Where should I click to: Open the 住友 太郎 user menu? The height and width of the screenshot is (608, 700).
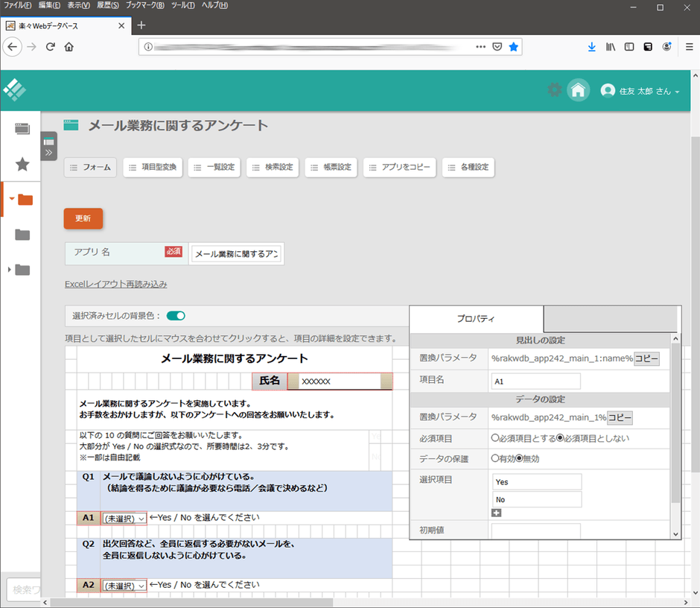[x=640, y=91]
